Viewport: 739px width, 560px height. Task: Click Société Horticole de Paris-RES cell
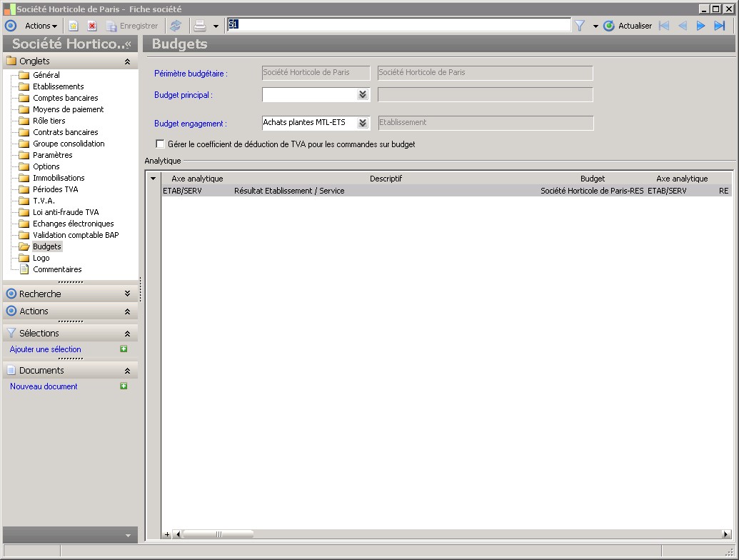(x=592, y=191)
